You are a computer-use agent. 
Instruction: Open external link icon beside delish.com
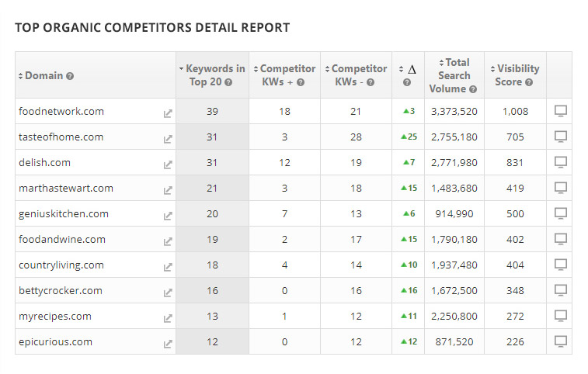pos(168,164)
